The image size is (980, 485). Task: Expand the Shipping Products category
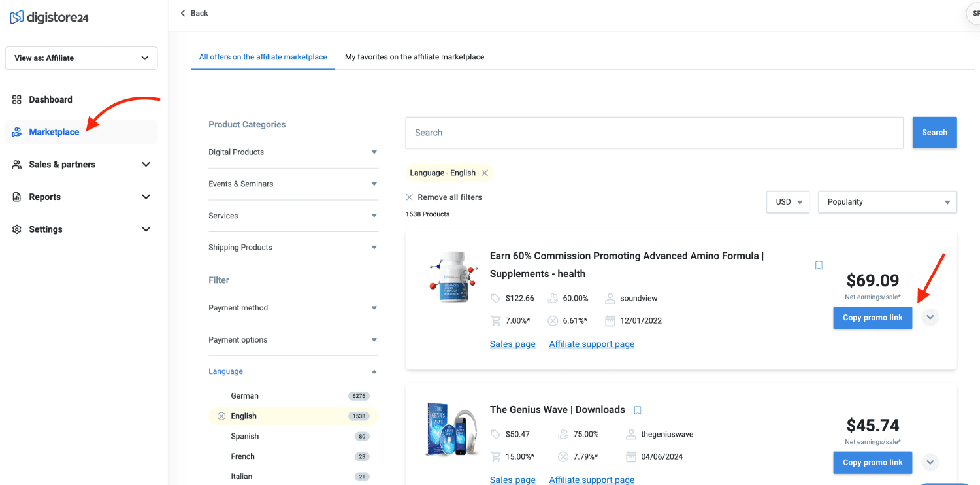pos(293,248)
